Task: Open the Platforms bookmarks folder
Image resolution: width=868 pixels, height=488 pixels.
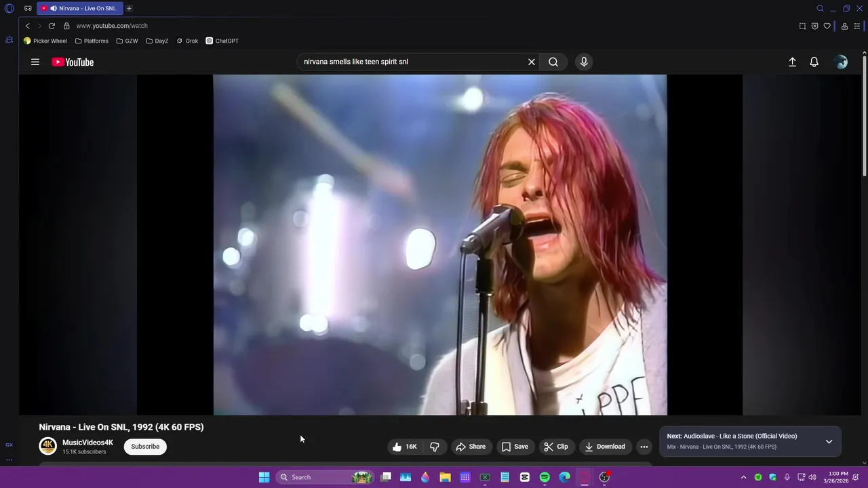Action: (92, 41)
